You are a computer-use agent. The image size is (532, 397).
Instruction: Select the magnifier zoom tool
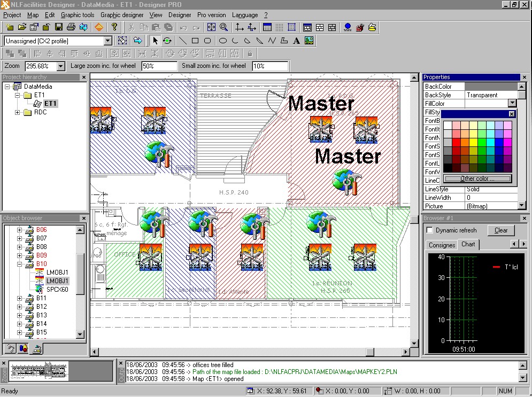(x=224, y=27)
